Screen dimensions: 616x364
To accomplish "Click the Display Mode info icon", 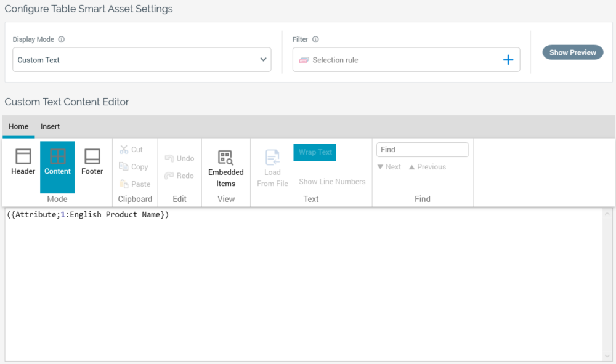I will coord(62,39).
